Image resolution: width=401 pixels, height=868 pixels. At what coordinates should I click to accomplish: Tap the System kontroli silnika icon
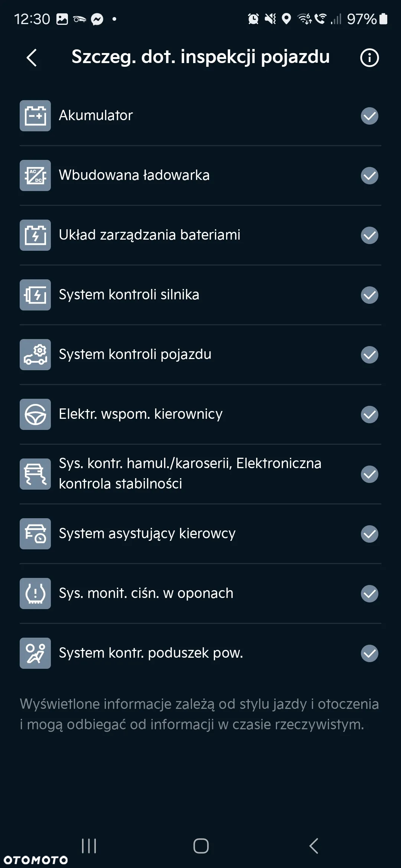35,295
